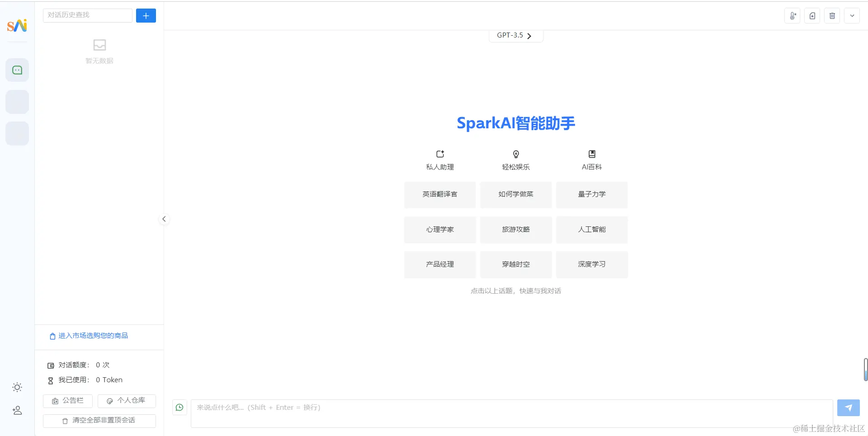The height and width of the screenshot is (436, 868).
Task: Click the blue plus new chat button
Action: (146, 16)
